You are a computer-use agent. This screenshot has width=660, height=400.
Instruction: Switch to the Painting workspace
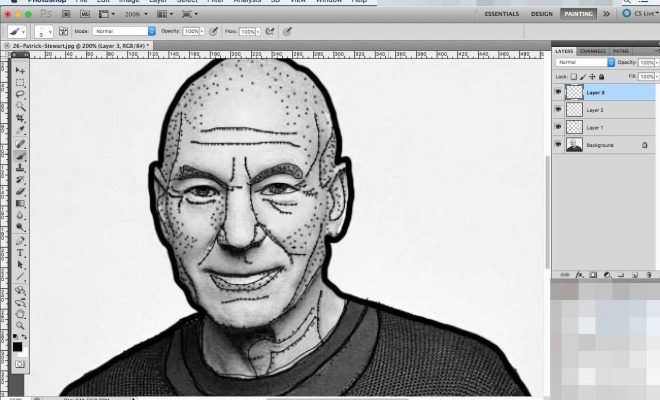(x=578, y=14)
